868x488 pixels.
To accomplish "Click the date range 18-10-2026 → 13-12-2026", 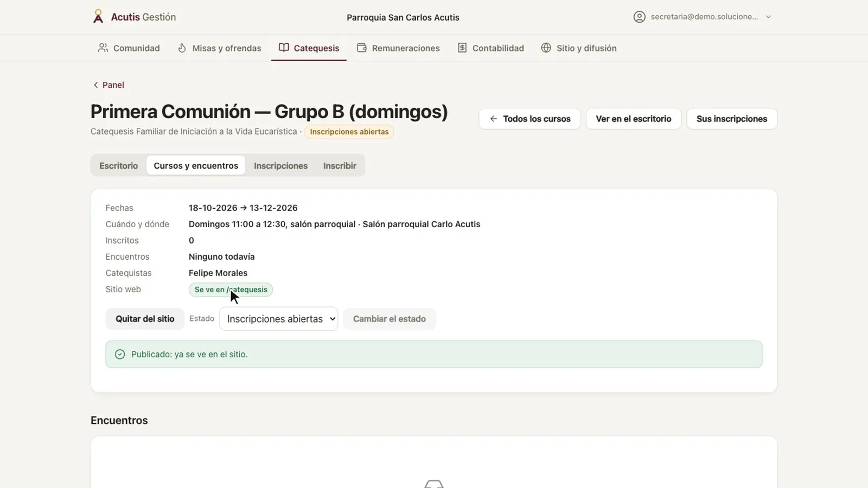I will (x=243, y=208).
